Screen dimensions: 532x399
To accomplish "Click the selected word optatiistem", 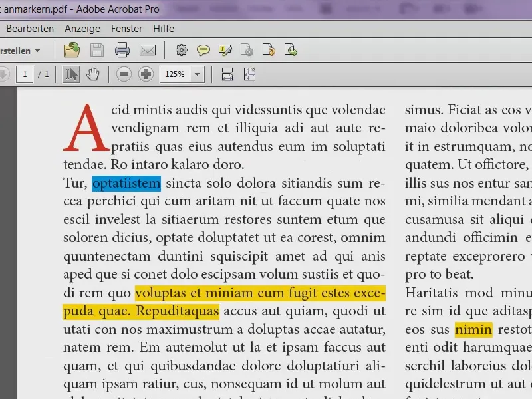I will click(x=126, y=184).
